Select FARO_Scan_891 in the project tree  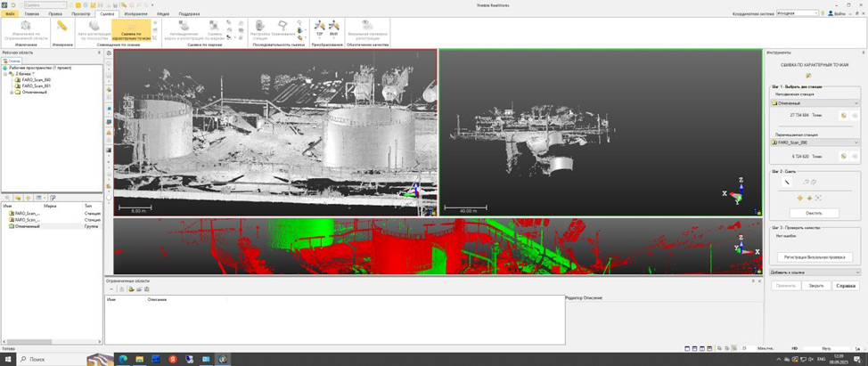(x=36, y=85)
